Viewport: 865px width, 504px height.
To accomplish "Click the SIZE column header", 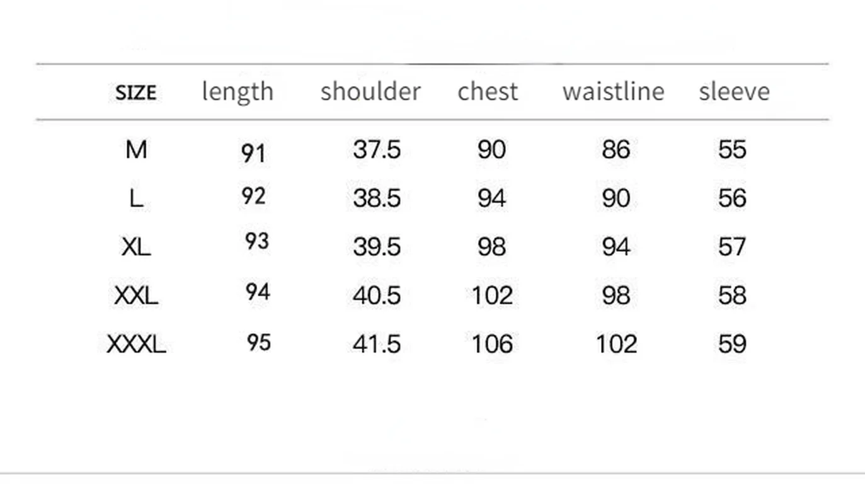I will pos(135,93).
